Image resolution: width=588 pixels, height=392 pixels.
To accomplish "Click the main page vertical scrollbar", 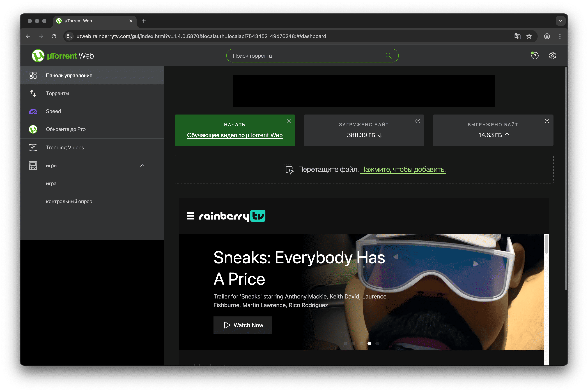I will click(566, 179).
